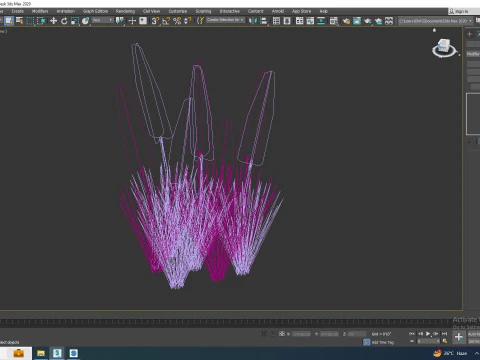Open Create menu
Viewport: 480px width, 360px height.
click(x=18, y=11)
